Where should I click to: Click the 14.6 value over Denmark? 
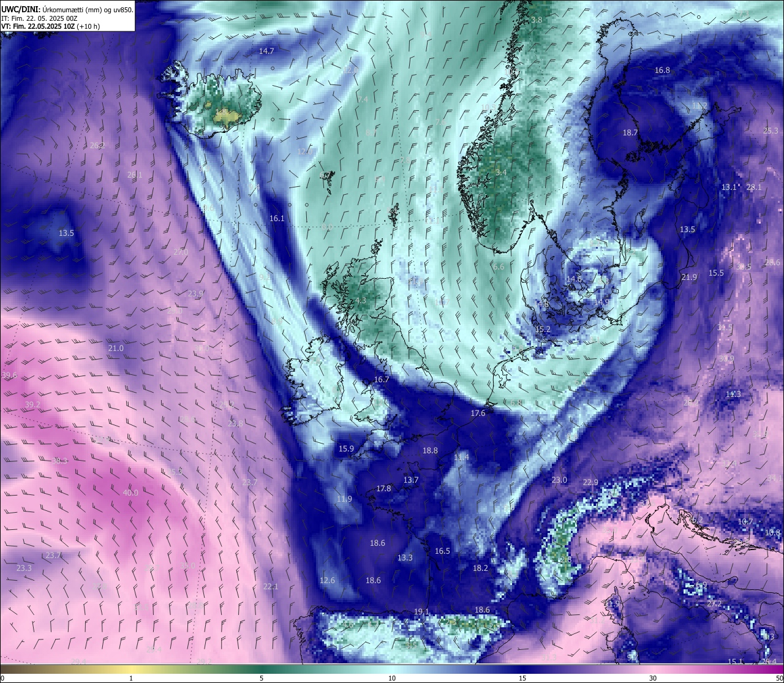(574, 279)
